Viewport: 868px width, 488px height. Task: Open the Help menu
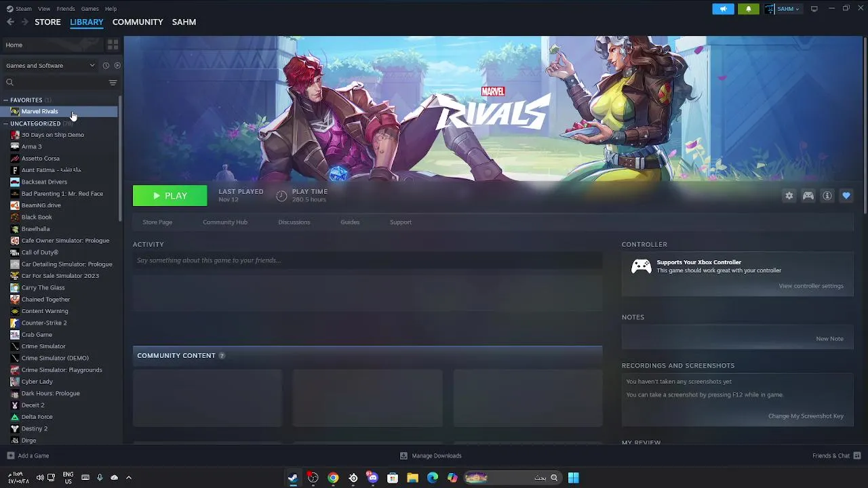pyautogui.click(x=111, y=9)
